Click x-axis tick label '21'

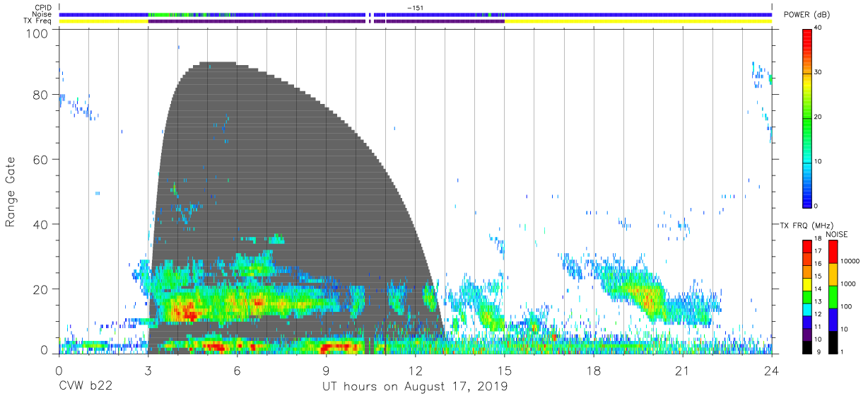click(x=682, y=371)
